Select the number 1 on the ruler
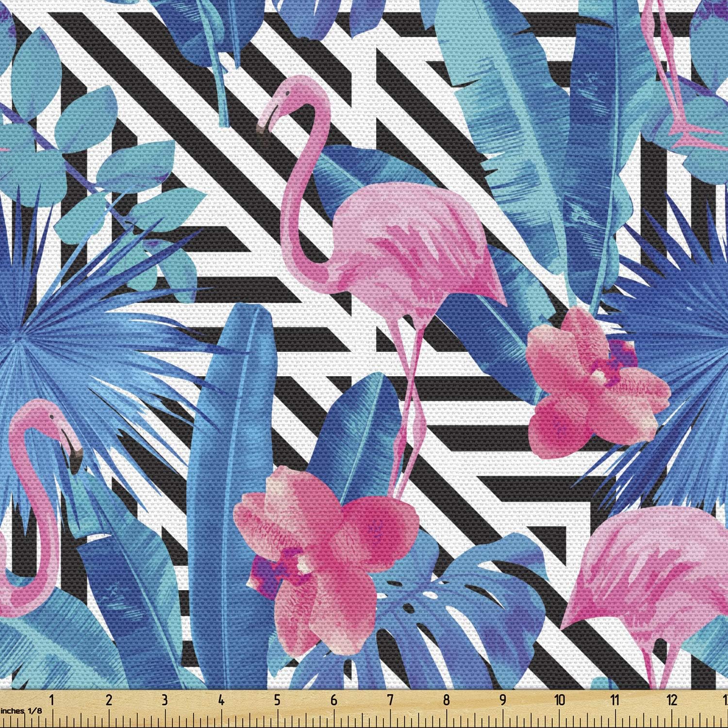This screenshot has width=728, height=728. 52,700
